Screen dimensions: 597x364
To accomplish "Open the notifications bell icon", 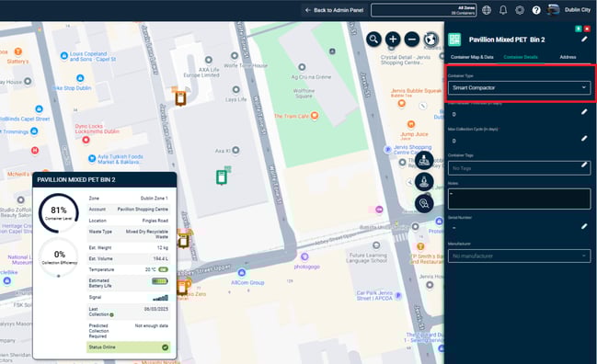I will tap(503, 10).
